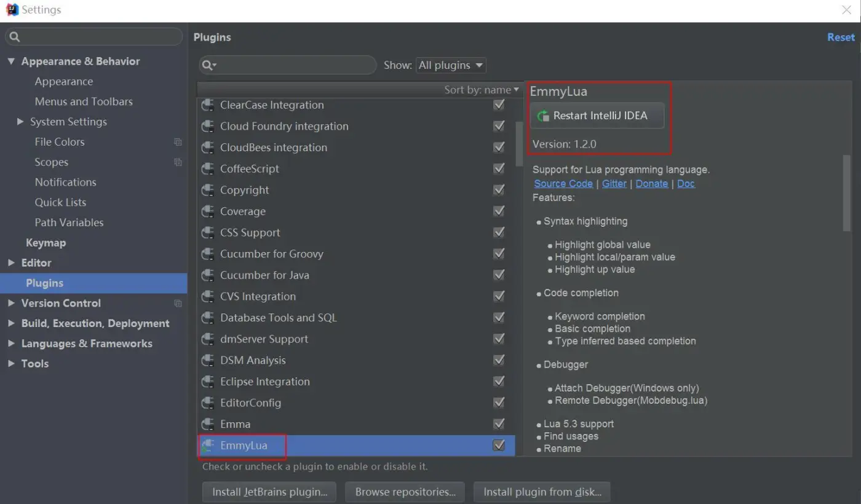This screenshot has width=861, height=504.
Task: Expand the System Settings node
Action: point(20,122)
